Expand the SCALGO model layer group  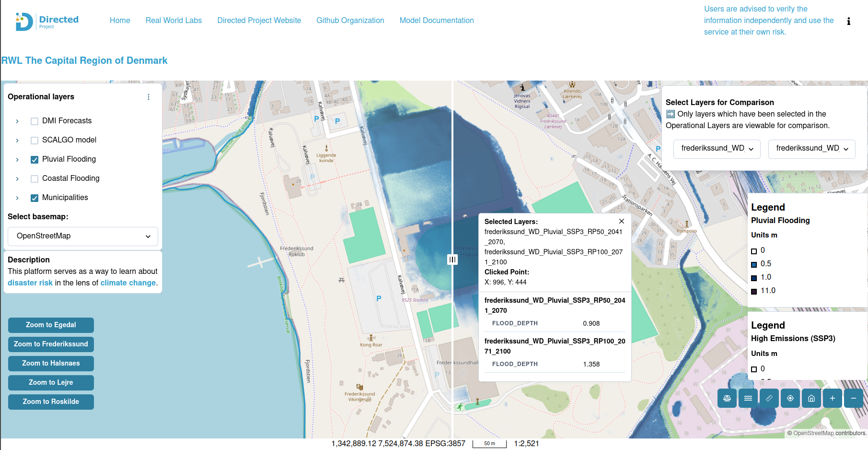pyautogui.click(x=17, y=141)
